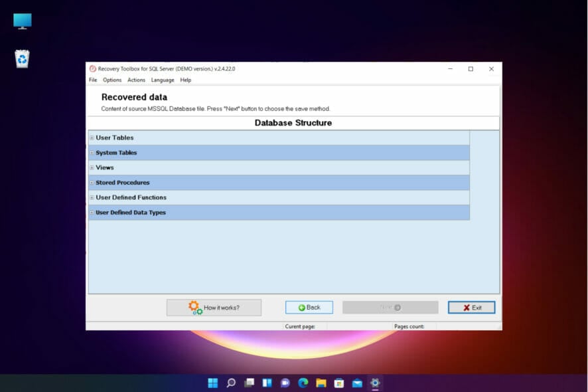Click the gears icon on How it works button
Screen dimensions: 588x392
coord(194,307)
